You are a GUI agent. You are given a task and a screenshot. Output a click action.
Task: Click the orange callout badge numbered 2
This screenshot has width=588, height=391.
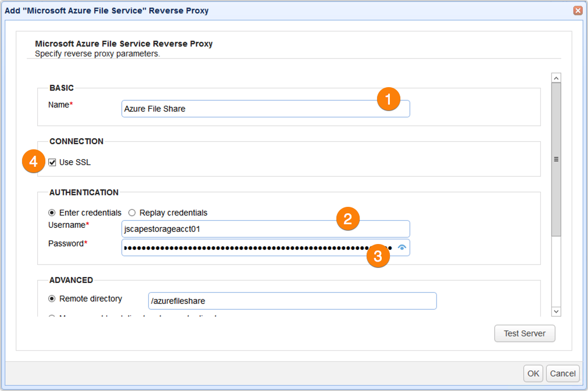pyautogui.click(x=347, y=218)
